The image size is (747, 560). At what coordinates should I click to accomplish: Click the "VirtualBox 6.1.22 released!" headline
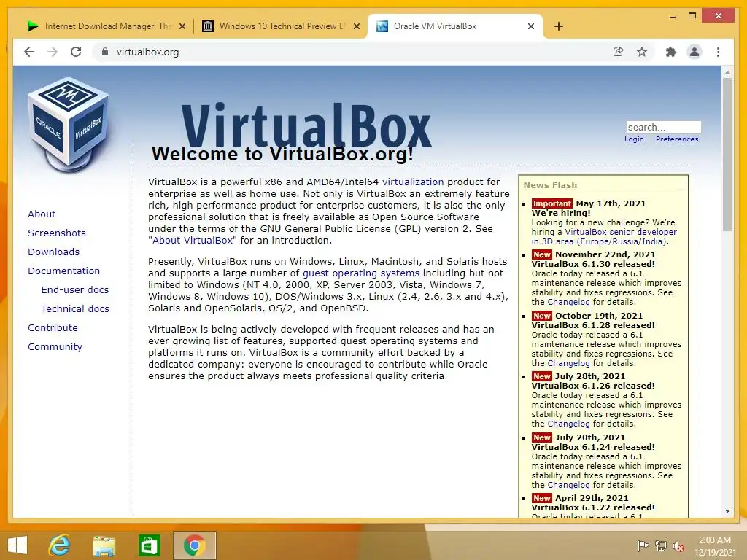[x=593, y=507]
